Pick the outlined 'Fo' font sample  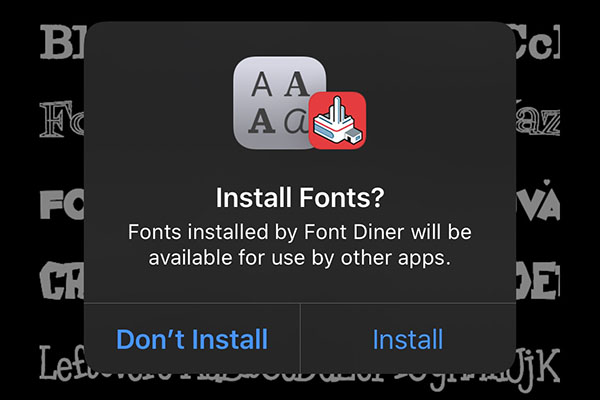tap(62, 119)
